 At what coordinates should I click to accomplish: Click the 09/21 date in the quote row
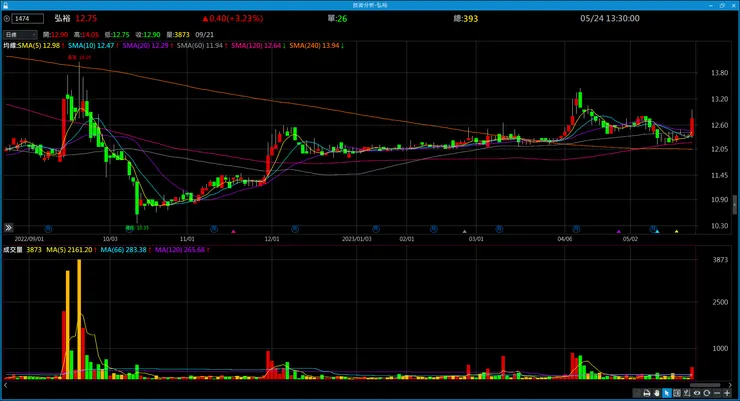[x=204, y=34]
